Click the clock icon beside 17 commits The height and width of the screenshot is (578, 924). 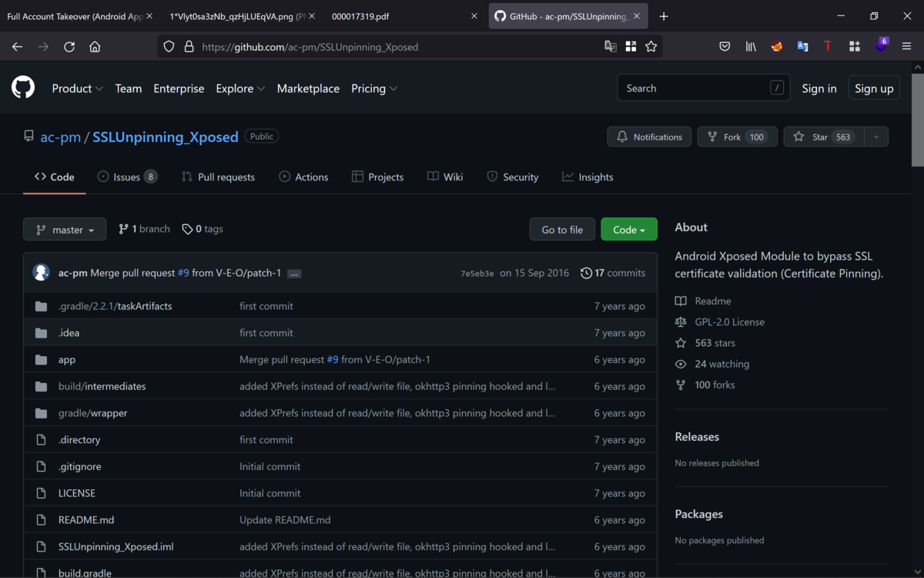point(587,273)
